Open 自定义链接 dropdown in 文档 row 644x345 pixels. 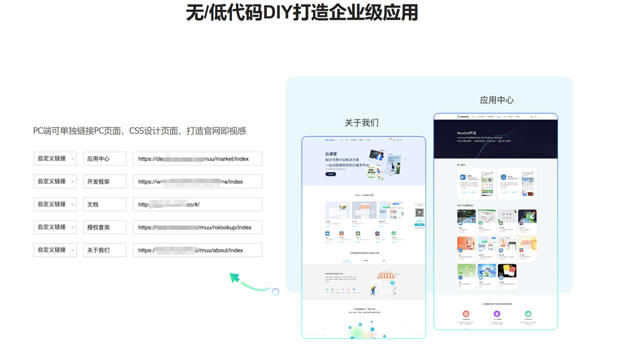tap(55, 204)
